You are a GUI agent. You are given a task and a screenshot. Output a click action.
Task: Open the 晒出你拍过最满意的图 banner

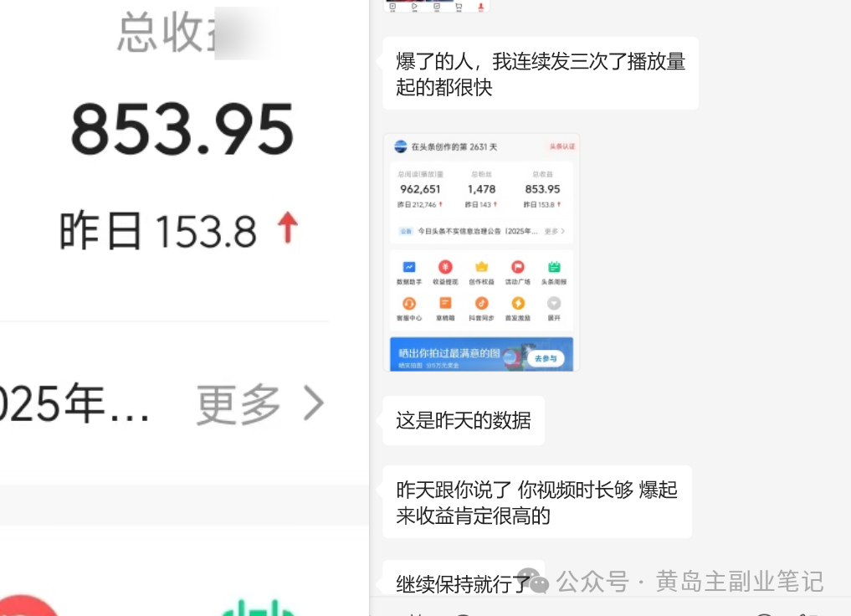pyautogui.click(x=481, y=354)
